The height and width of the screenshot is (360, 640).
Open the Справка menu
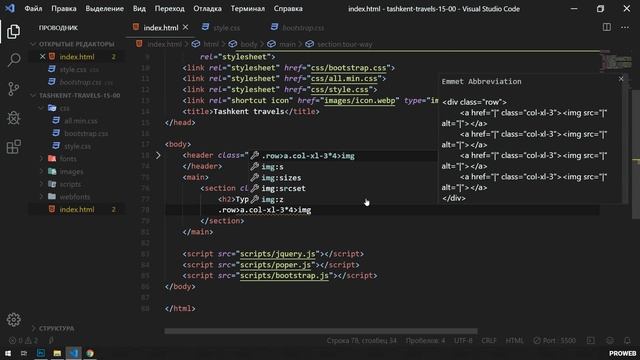tap(288, 9)
